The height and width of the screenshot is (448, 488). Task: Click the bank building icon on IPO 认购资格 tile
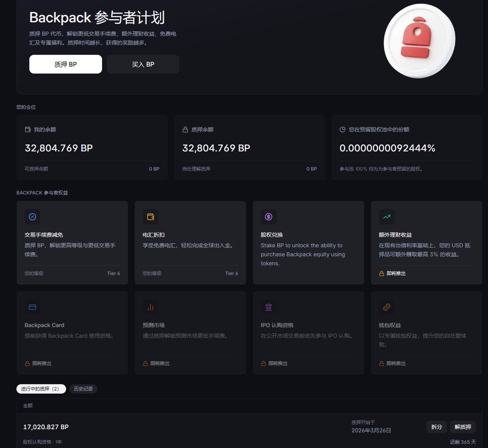pyautogui.click(x=268, y=307)
